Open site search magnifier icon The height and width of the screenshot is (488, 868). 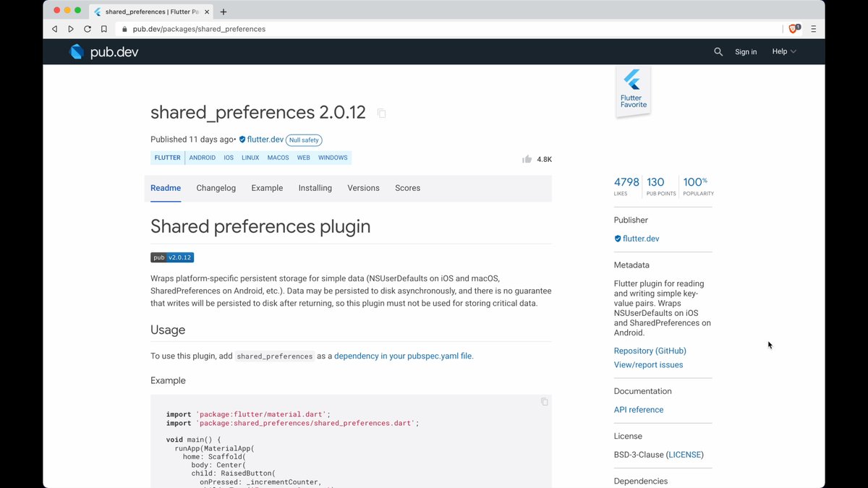pos(718,52)
